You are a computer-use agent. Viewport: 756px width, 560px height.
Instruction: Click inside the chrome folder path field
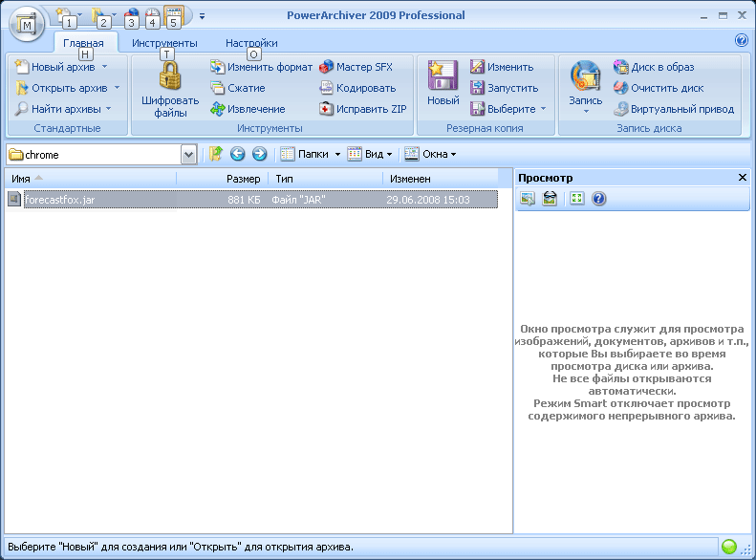(x=94, y=155)
